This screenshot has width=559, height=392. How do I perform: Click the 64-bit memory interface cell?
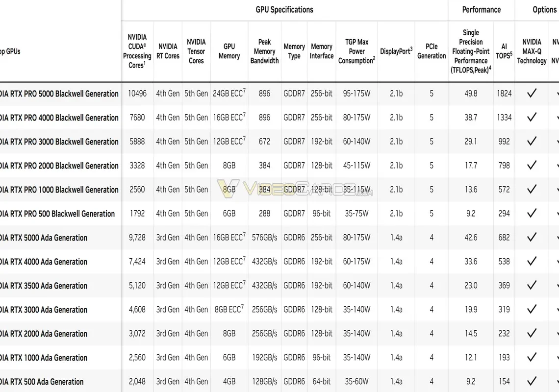pos(322,381)
